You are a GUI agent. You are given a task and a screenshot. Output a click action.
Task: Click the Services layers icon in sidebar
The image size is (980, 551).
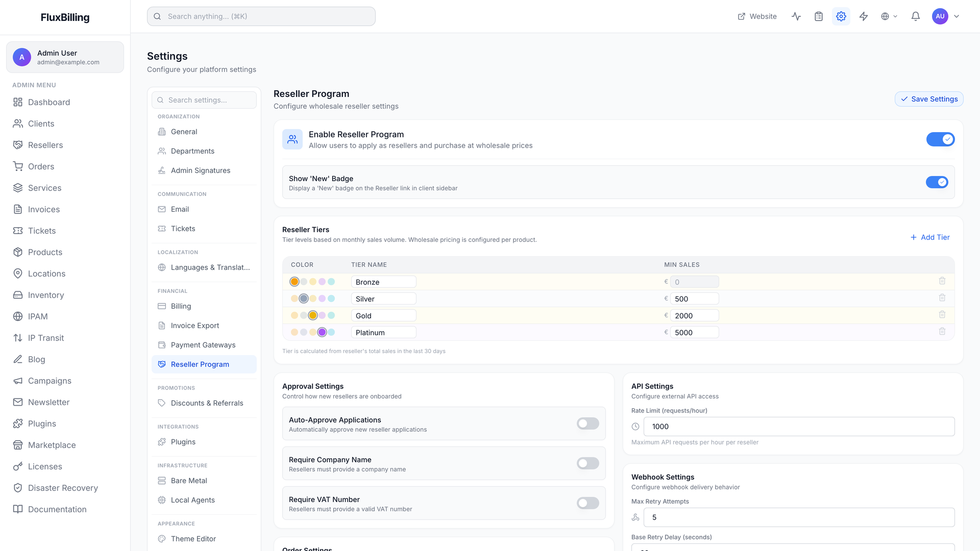click(18, 188)
